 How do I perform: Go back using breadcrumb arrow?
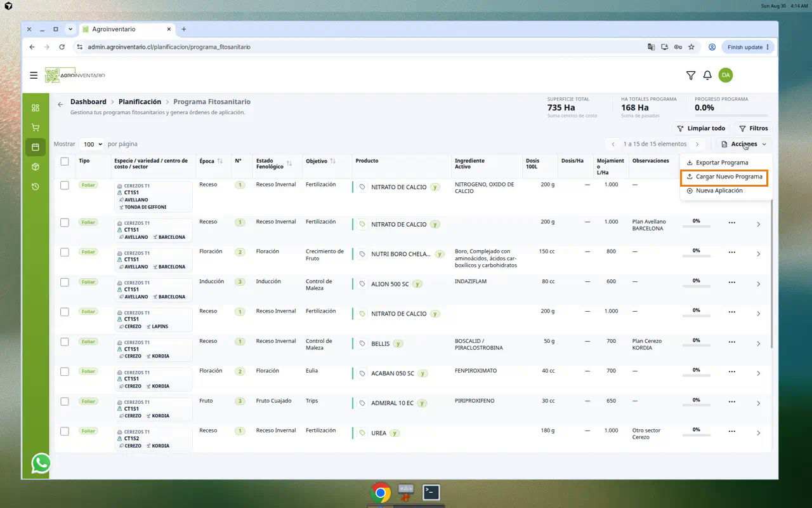click(x=60, y=104)
